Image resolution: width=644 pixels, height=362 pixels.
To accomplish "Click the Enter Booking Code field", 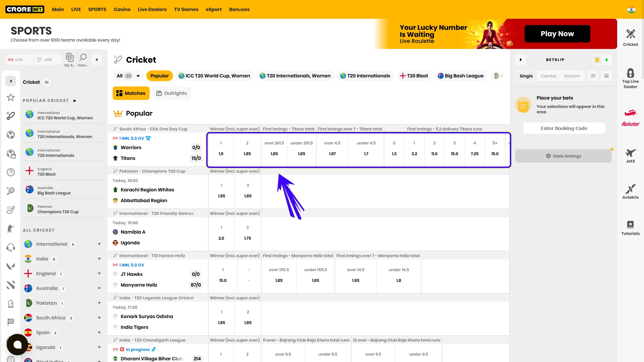I will tap(563, 128).
